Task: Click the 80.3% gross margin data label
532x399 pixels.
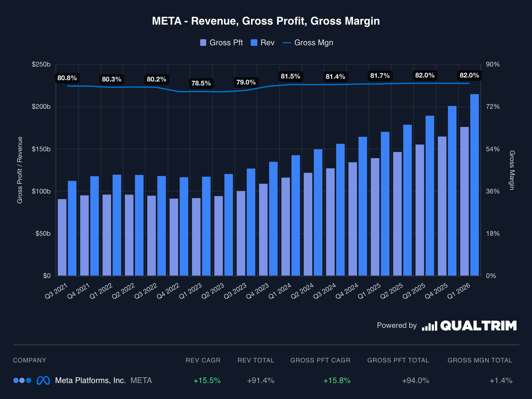Action: point(112,79)
